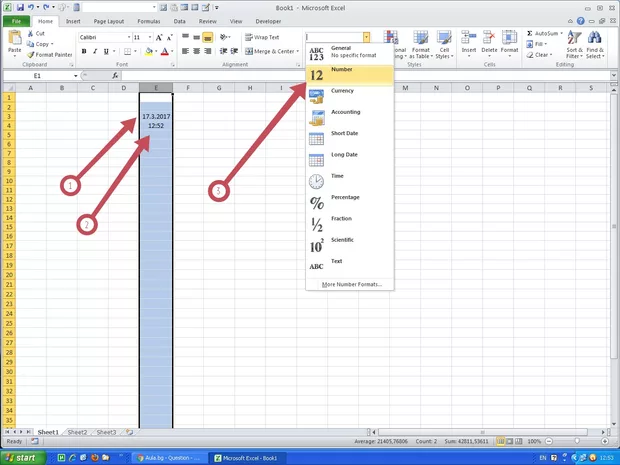Click the Top Align icon
620x465 pixels.
pos(185,37)
